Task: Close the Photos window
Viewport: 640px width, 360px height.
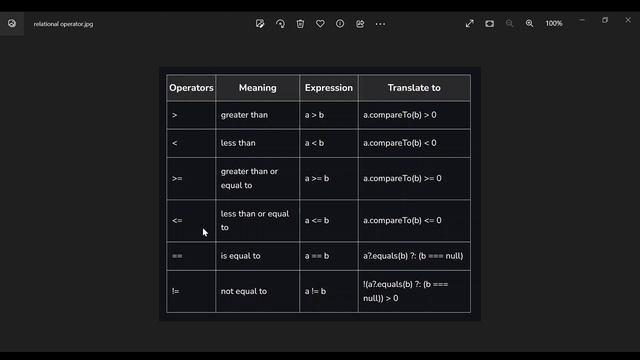Action: [628, 20]
